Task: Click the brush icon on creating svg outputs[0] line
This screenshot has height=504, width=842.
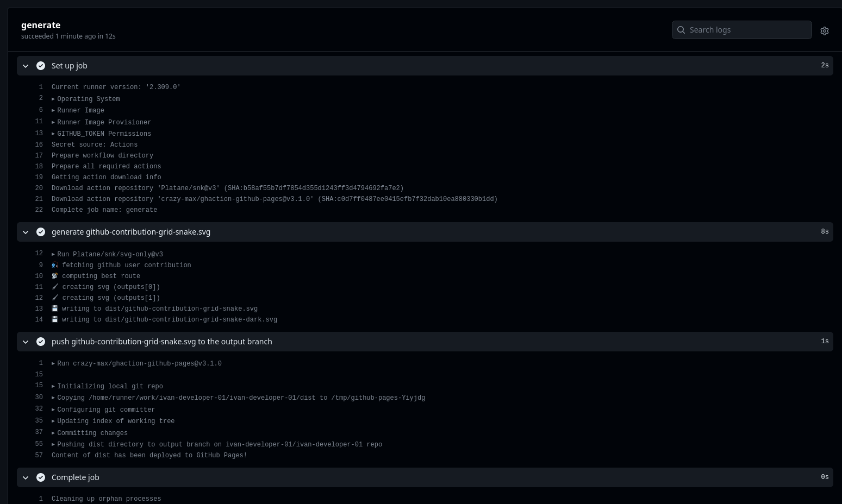Action: [55, 287]
